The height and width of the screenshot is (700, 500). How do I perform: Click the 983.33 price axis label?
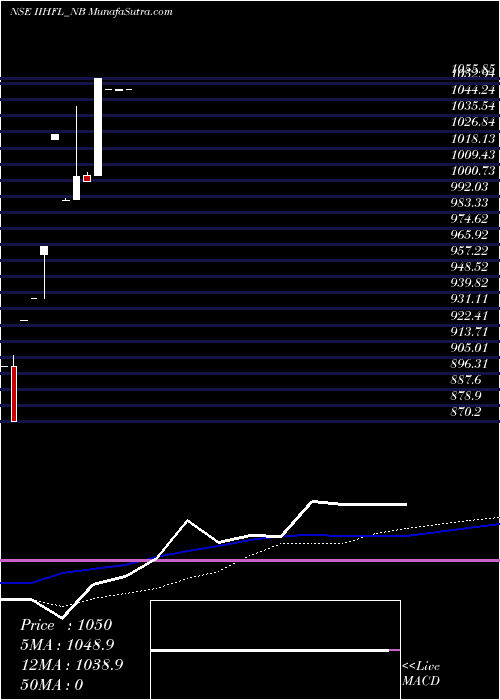469,203
